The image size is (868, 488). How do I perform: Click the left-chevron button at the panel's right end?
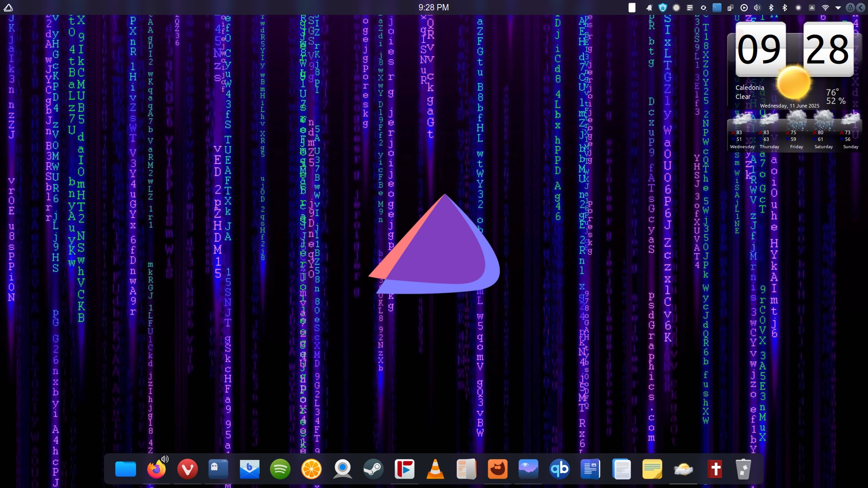[861, 8]
